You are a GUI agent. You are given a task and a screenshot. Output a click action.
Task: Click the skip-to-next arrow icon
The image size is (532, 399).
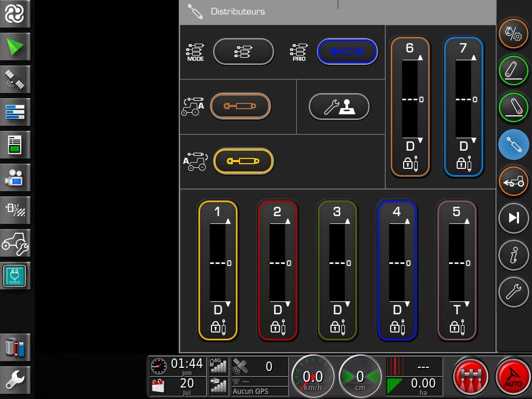pyautogui.click(x=513, y=218)
